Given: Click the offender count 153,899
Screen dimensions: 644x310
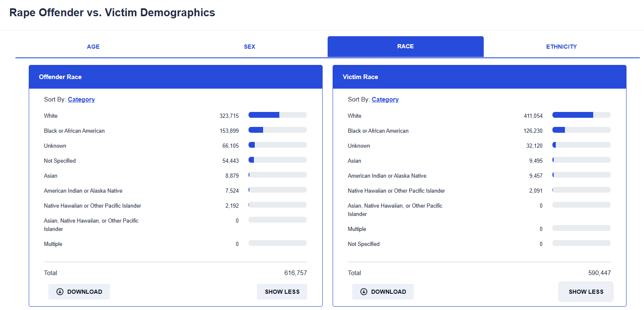Looking at the screenshot, I should pyautogui.click(x=229, y=131).
